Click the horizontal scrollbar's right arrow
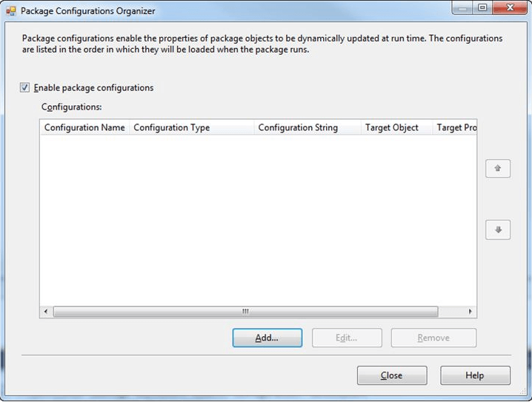532x402 pixels. (x=471, y=312)
